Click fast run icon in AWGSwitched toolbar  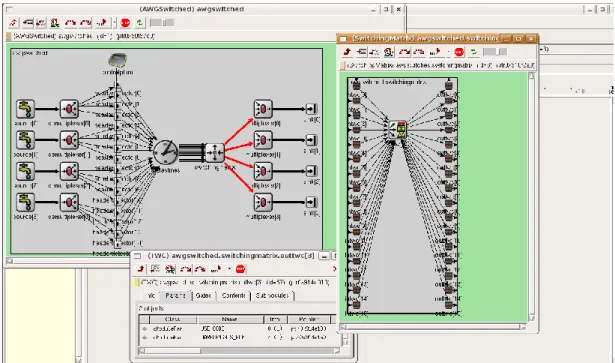[x=86, y=23]
